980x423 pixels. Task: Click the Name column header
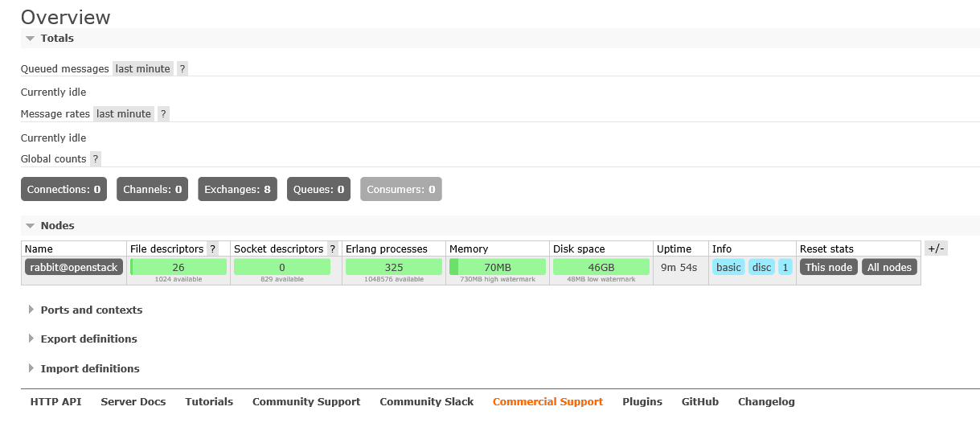click(x=39, y=249)
